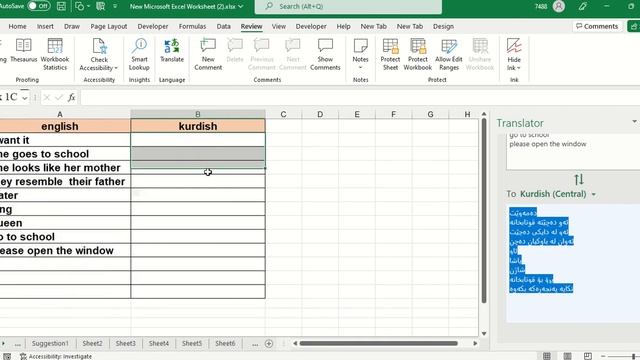Click the Search box

[348, 7]
